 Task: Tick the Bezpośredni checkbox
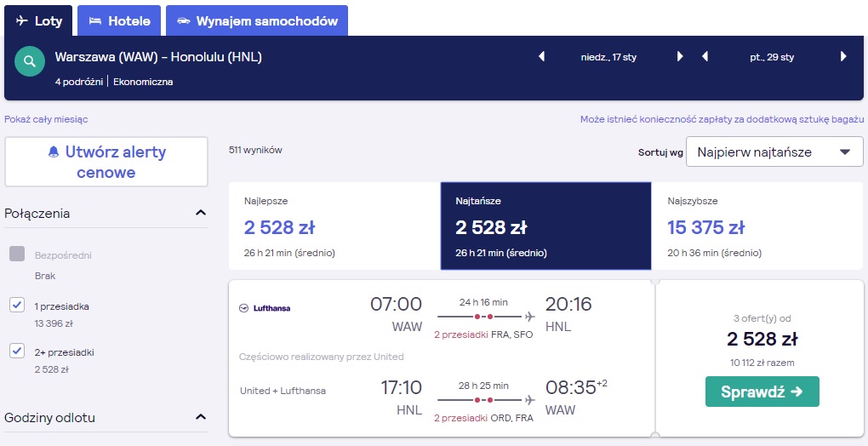[x=17, y=254]
